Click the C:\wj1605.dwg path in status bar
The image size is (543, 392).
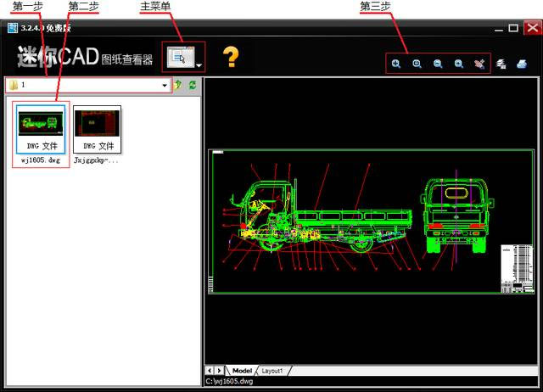tap(229, 381)
